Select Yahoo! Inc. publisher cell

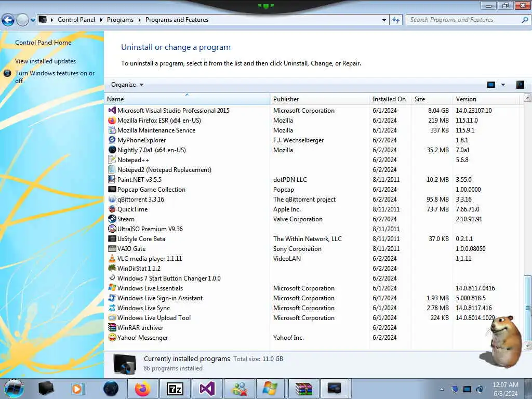click(x=288, y=338)
